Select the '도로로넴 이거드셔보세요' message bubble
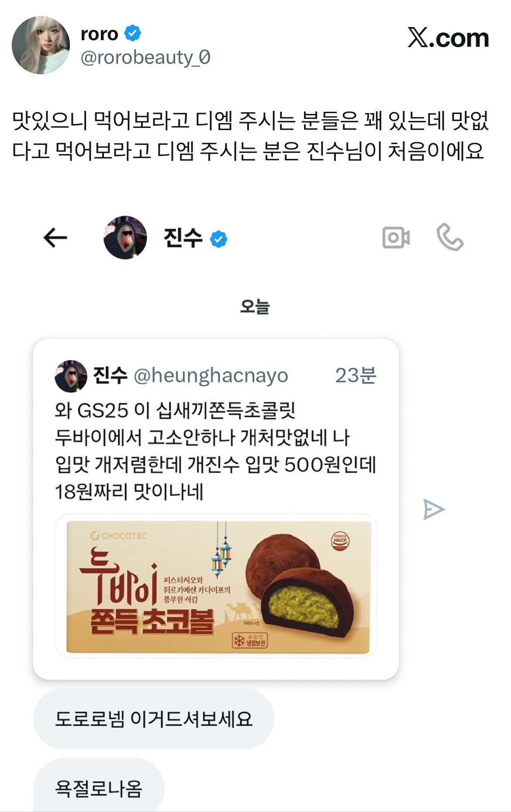Image resolution: width=511 pixels, height=812 pixels. (153, 719)
